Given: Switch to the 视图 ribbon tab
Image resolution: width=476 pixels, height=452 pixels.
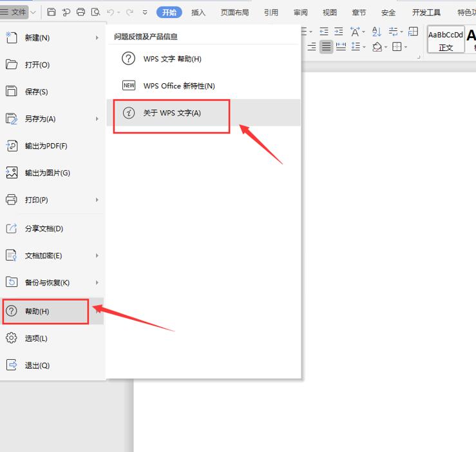Looking at the screenshot, I should [330, 12].
